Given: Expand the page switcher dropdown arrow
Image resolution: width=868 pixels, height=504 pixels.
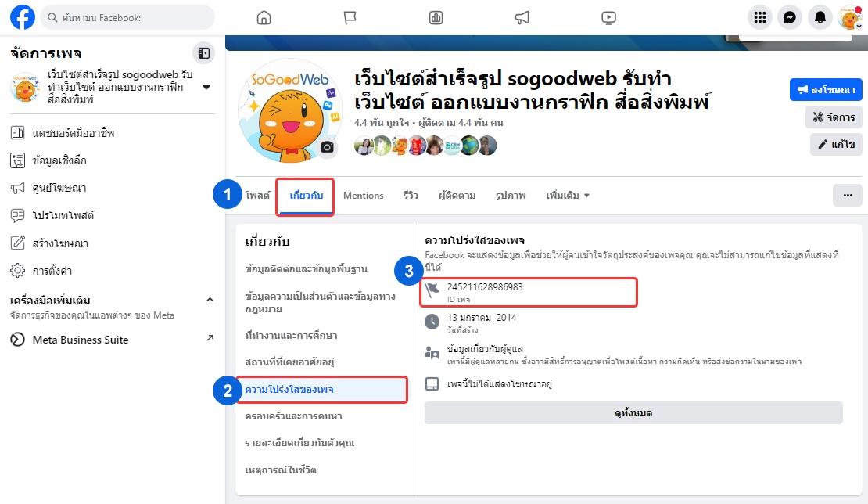Looking at the screenshot, I should [x=206, y=87].
